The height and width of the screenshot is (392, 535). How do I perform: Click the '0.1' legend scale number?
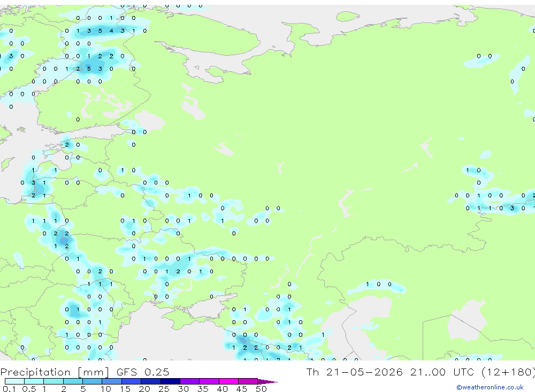tap(9, 389)
